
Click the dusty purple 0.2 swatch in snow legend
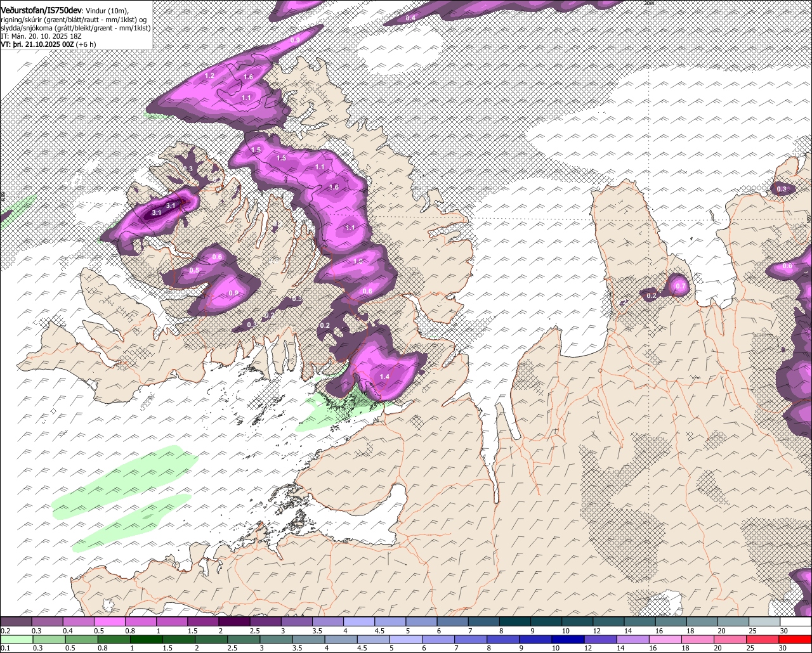pyautogui.click(x=16, y=622)
